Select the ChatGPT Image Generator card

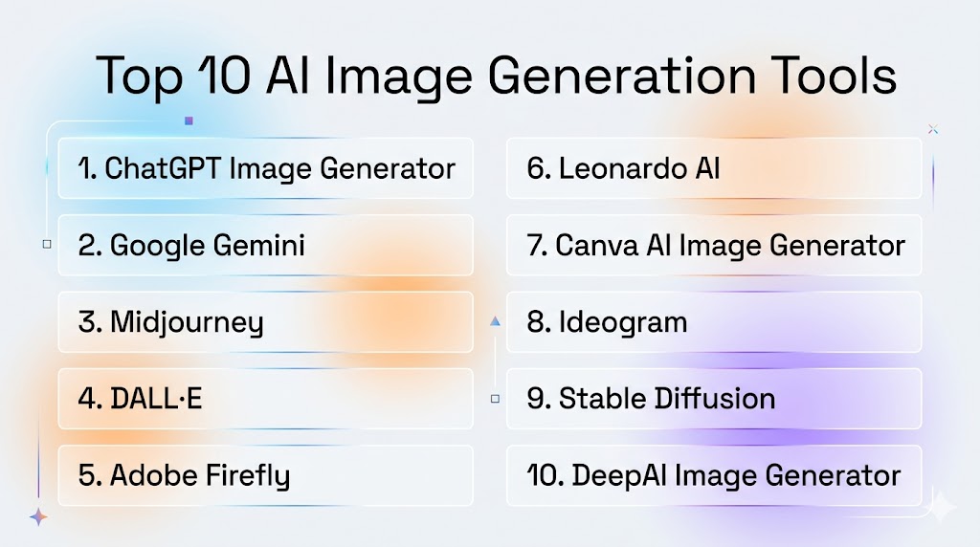point(265,168)
